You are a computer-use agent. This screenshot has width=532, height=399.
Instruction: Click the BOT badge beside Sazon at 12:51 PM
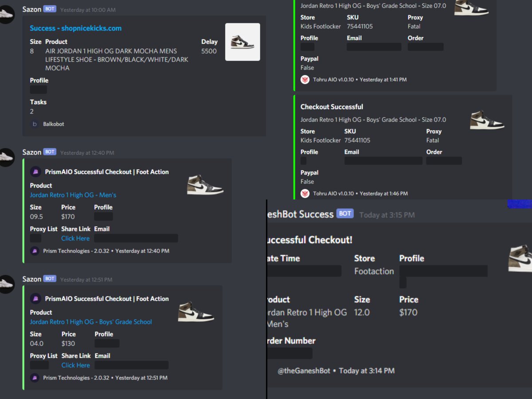tap(50, 279)
